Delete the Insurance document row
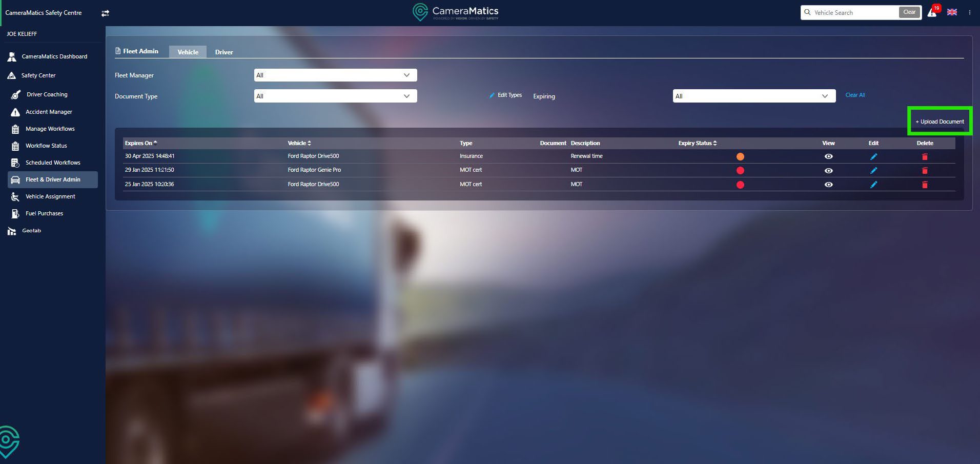The height and width of the screenshot is (464, 980). [925, 157]
